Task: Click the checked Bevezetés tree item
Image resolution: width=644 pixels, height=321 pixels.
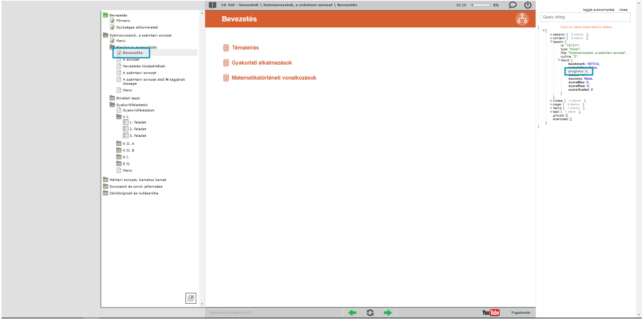Action: (133, 53)
